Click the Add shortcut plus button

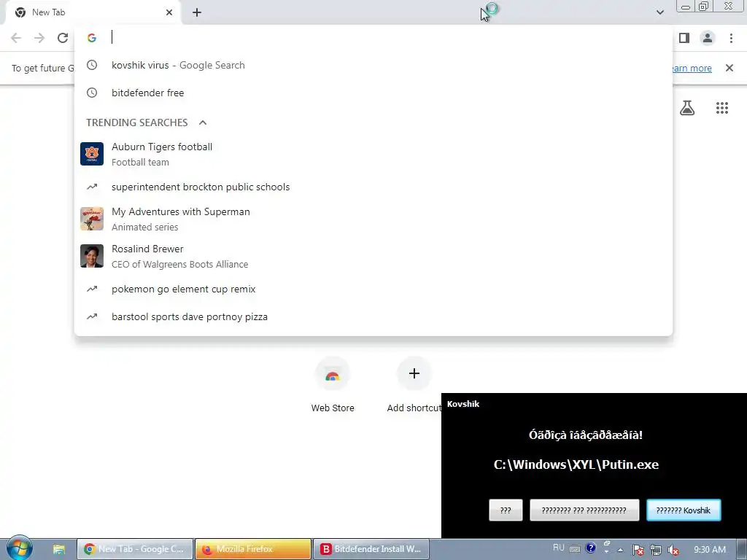point(414,373)
